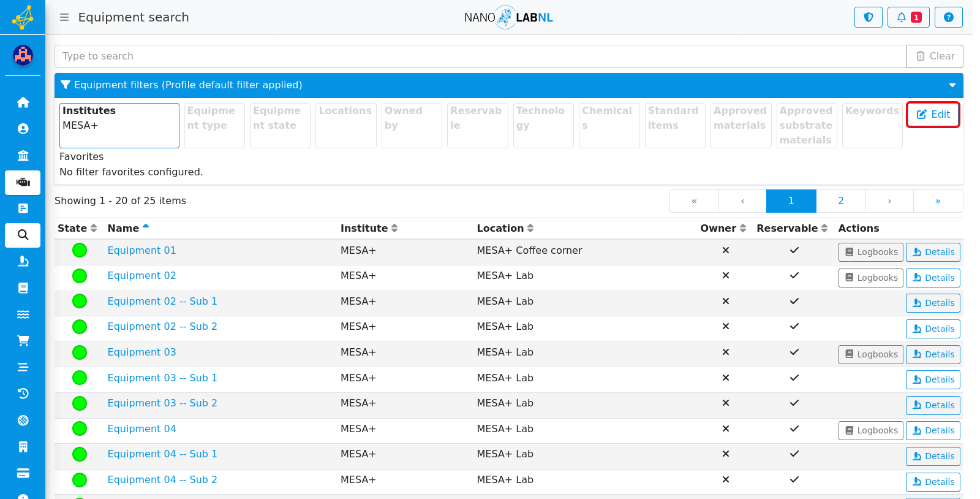The image size is (980, 499).
Task: Collapse the Equipment filters panel
Action: 952,85
